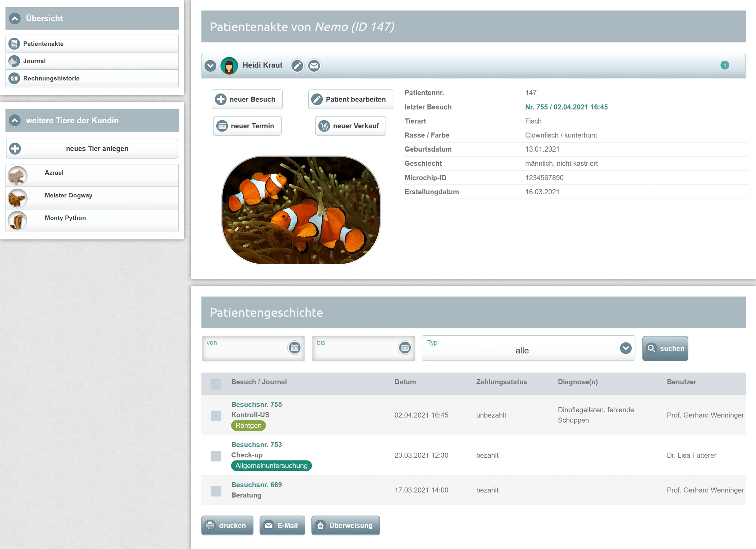Expand customer details chevron beside Heidi Kraut
Viewport: 756px width, 549px height.
point(210,66)
